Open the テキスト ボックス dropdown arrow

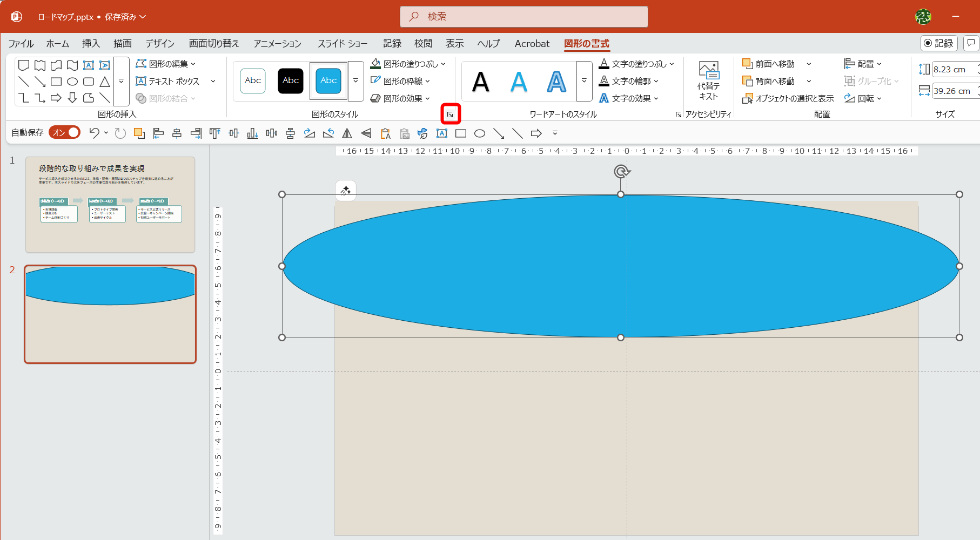point(213,81)
